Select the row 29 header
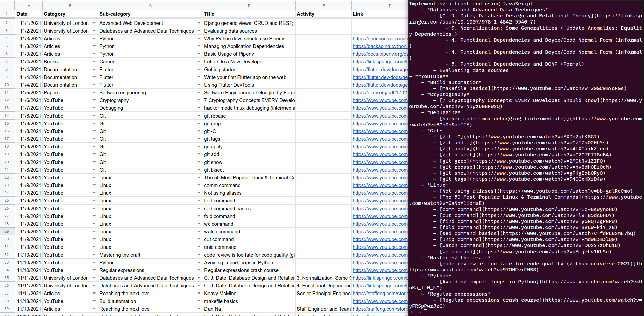This screenshot has width=644, height=316. tap(7, 232)
